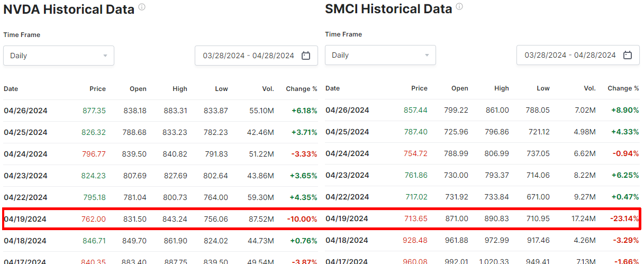Select SMCI price 761.86
The height and width of the screenshot is (264, 644).
[415, 175]
